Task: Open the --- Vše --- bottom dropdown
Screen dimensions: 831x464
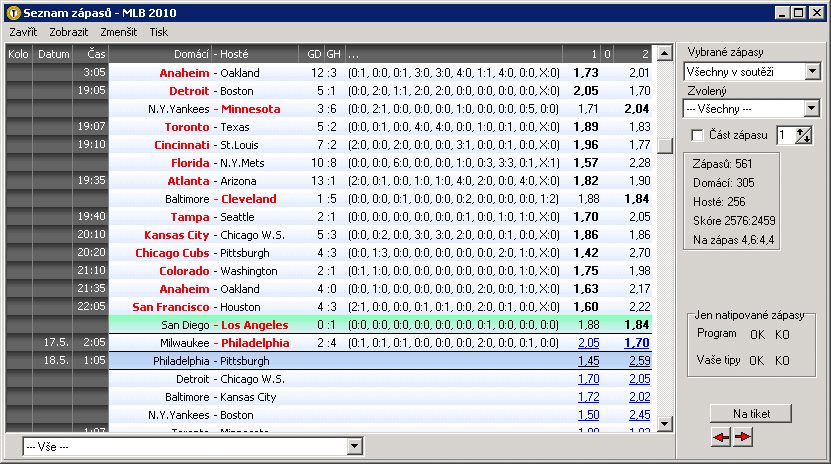Action: (x=355, y=447)
